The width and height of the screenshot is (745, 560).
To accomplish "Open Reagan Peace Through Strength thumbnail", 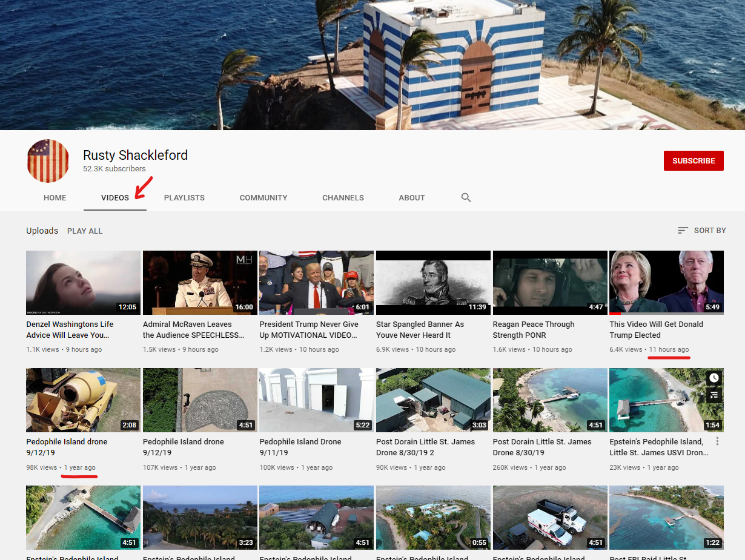I will (x=550, y=283).
